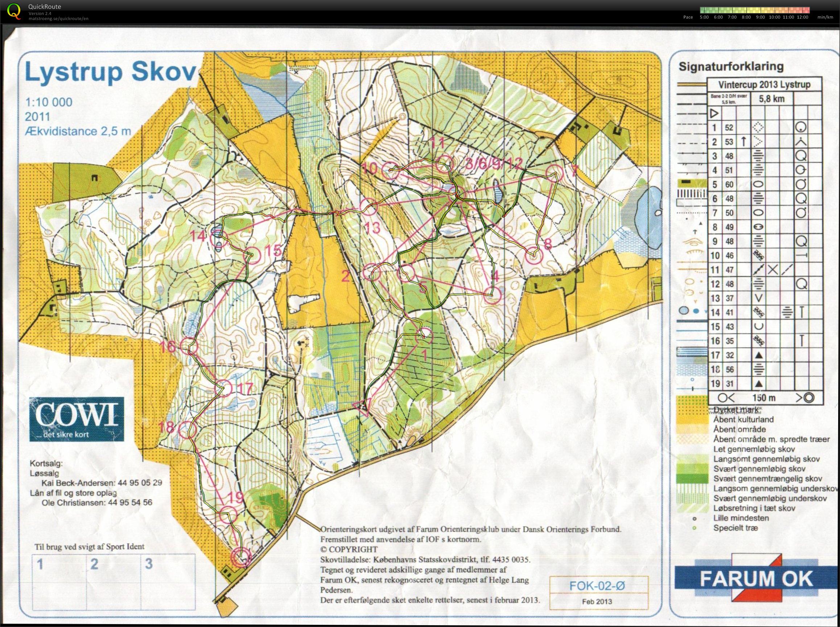Click the 150 m finish distance cell
This screenshot has height=627, width=840.
tap(765, 398)
